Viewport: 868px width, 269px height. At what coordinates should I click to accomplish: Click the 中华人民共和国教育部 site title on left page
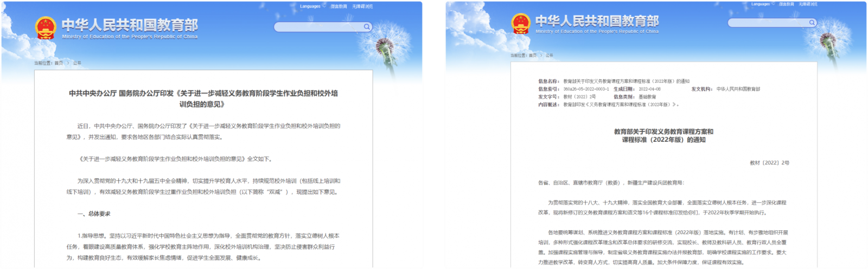tap(130, 25)
